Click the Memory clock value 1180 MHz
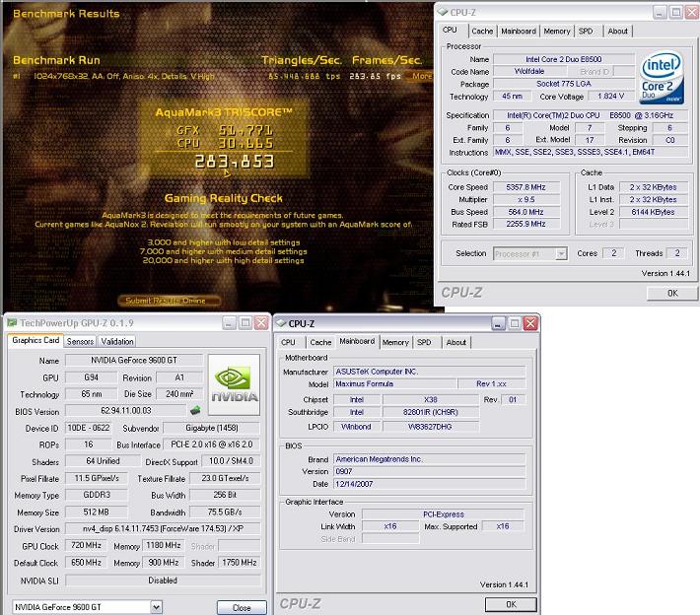 (x=164, y=545)
